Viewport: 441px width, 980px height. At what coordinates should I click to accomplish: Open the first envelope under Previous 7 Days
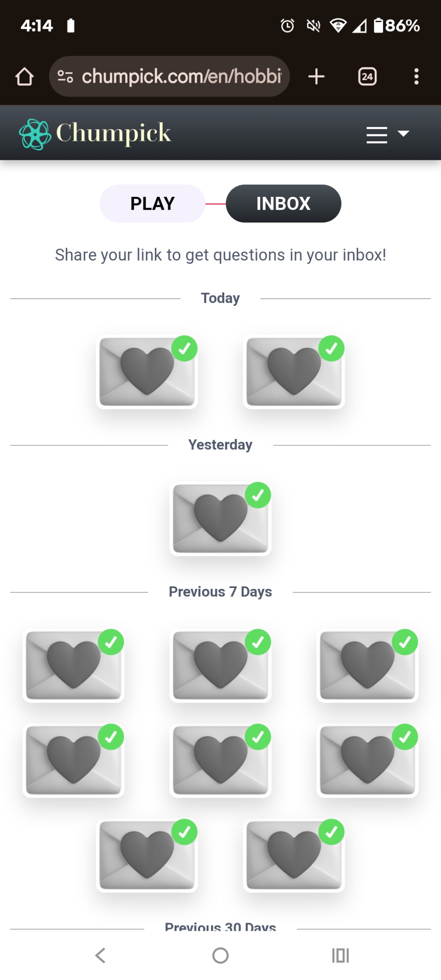pos(74,665)
